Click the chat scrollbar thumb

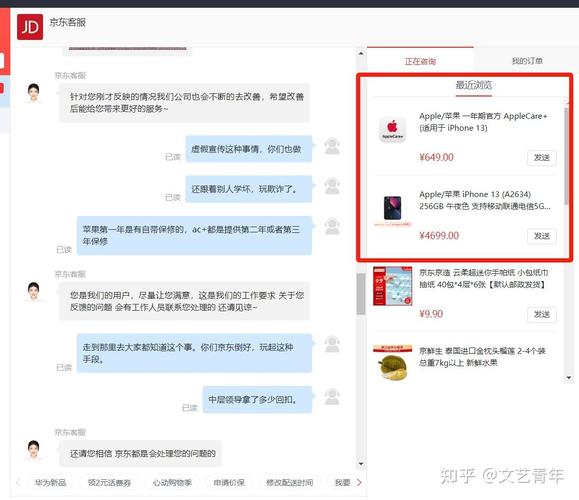pyautogui.click(x=361, y=294)
